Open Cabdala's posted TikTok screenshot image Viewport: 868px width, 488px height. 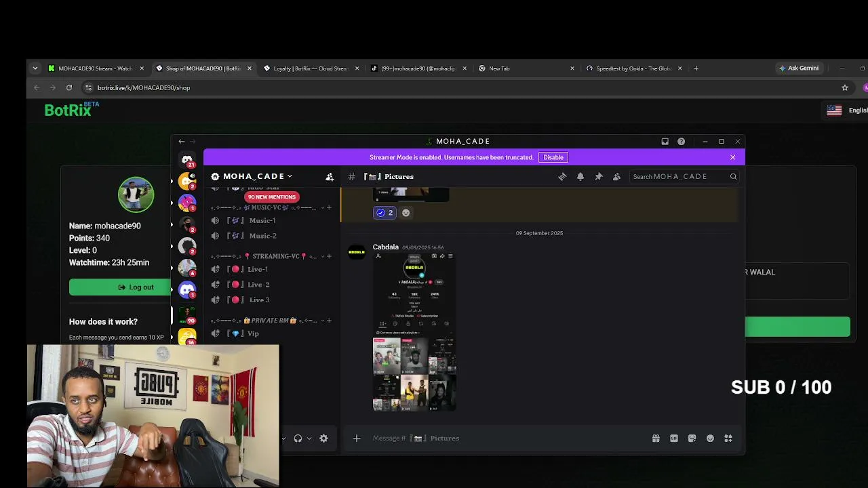tap(415, 332)
